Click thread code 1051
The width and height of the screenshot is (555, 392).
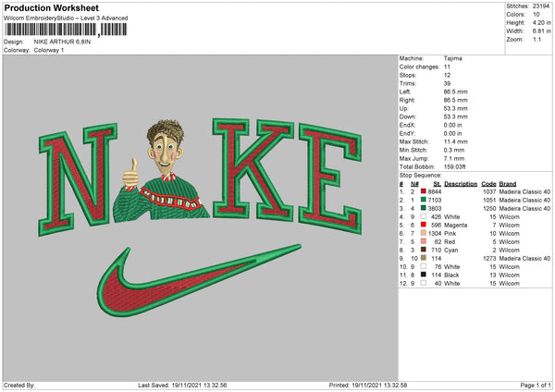point(489,201)
